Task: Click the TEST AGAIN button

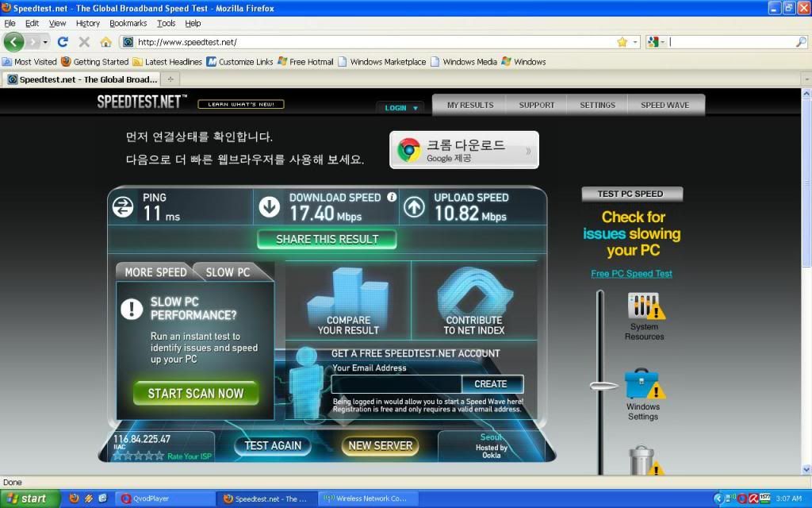Action: (x=273, y=446)
